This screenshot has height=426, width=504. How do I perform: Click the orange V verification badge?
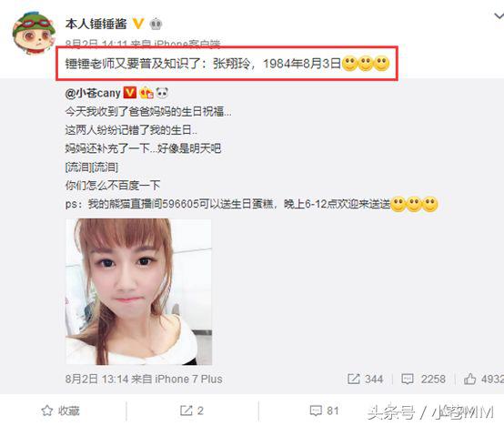pyautogui.click(x=138, y=24)
